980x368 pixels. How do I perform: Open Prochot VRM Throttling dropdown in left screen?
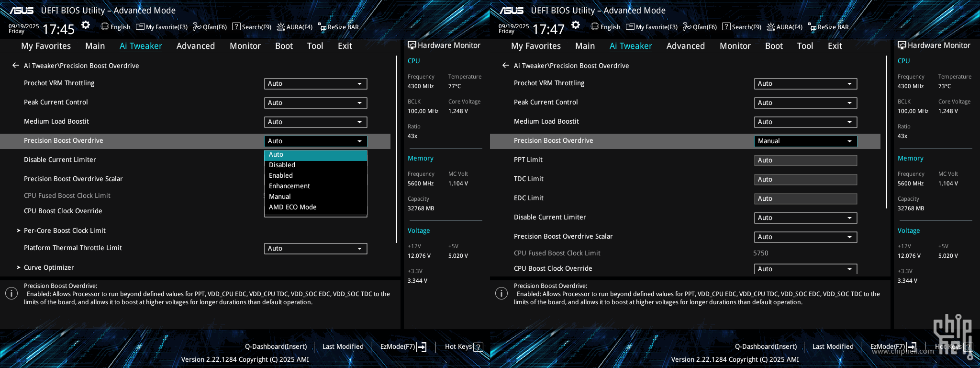[316, 84]
